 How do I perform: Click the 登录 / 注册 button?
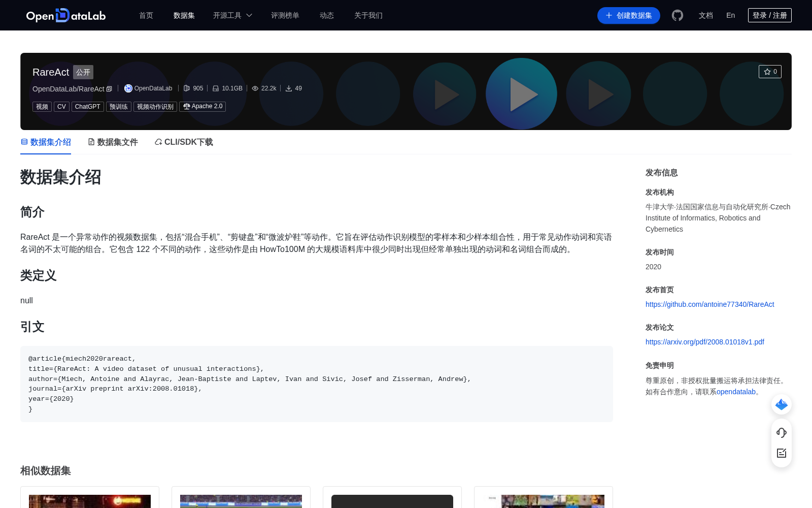[x=770, y=15]
